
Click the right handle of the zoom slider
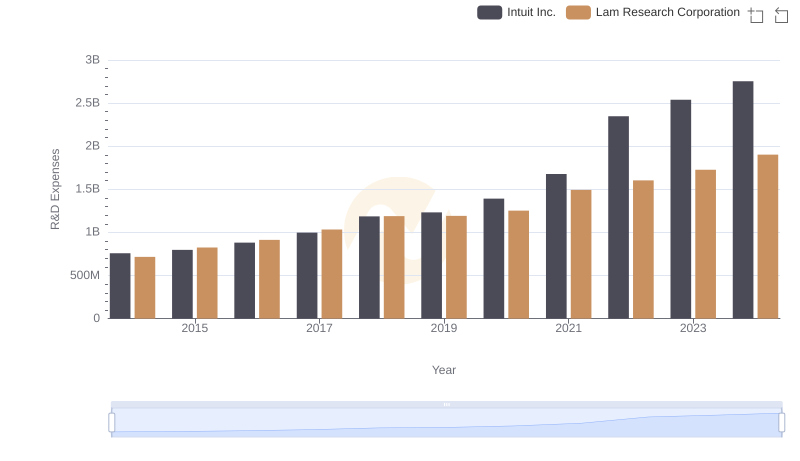pyautogui.click(x=781, y=423)
